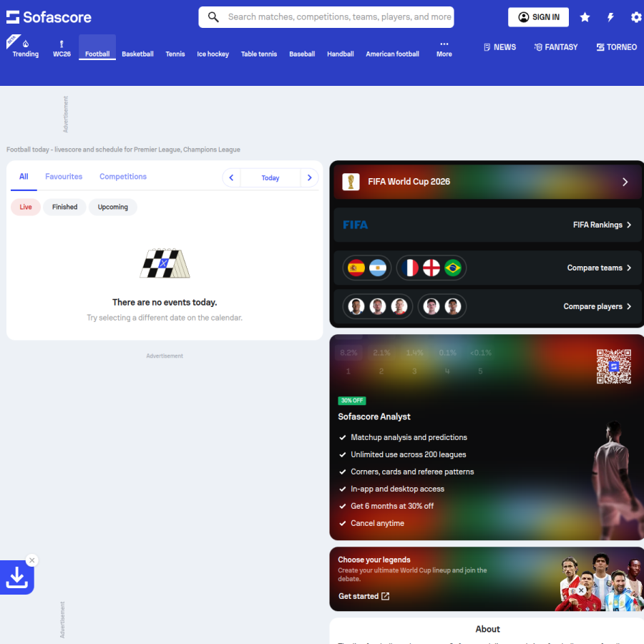Open favourites star icon in header
The image size is (644, 644).
pos(585,17)
